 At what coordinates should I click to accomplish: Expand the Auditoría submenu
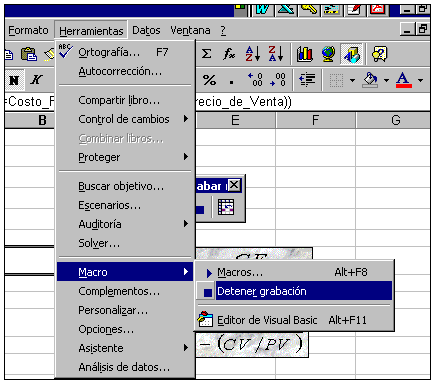(125, 224)
